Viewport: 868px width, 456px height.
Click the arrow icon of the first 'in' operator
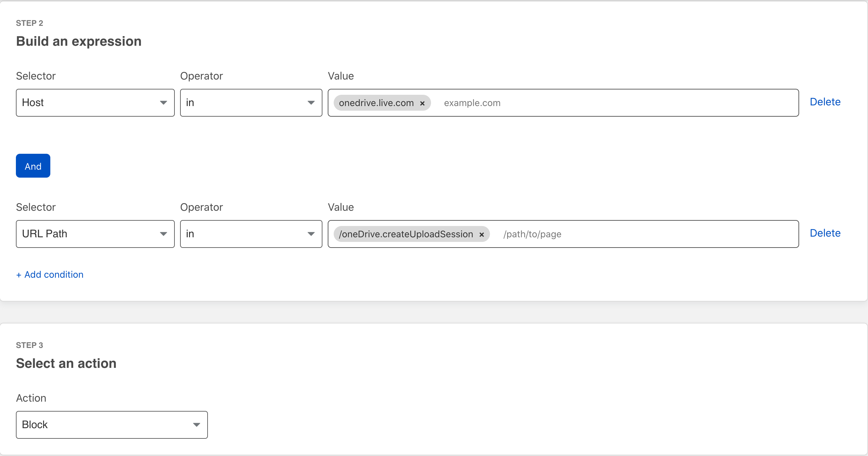coord(311,102)
